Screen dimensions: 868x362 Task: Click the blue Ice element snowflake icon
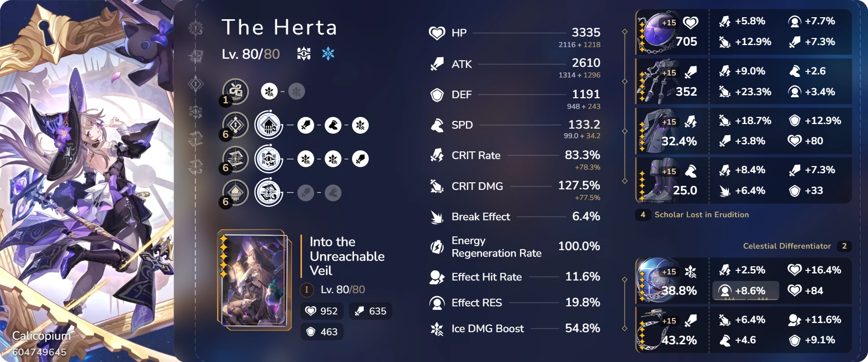327,54
